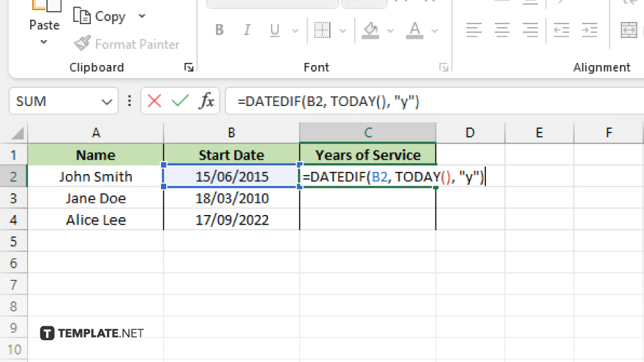Viewport: 644px width, 362px height.
Task: Toggle bold formatting
Action: coord(219,30)
